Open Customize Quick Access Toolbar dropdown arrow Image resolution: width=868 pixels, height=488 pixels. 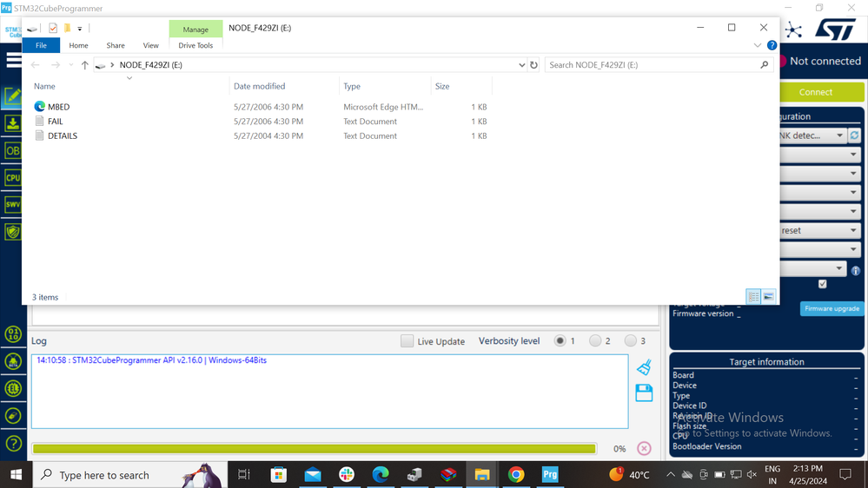click(80, 28)
